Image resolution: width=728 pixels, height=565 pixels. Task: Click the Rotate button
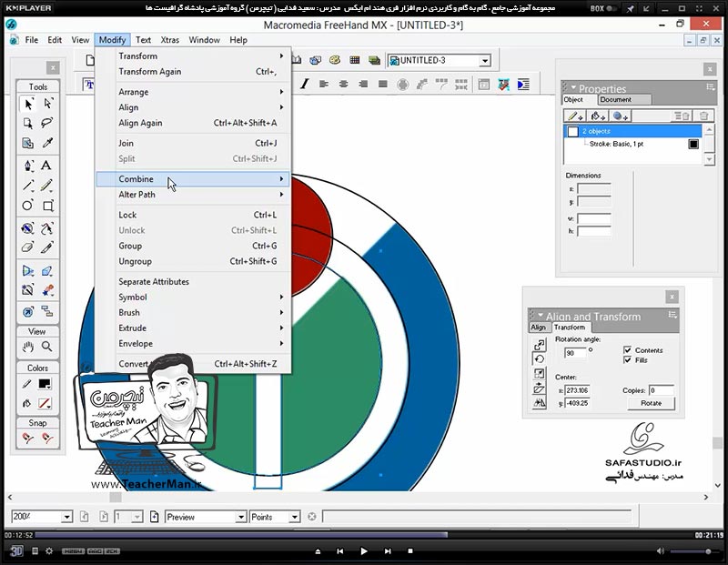pos(651,403)
